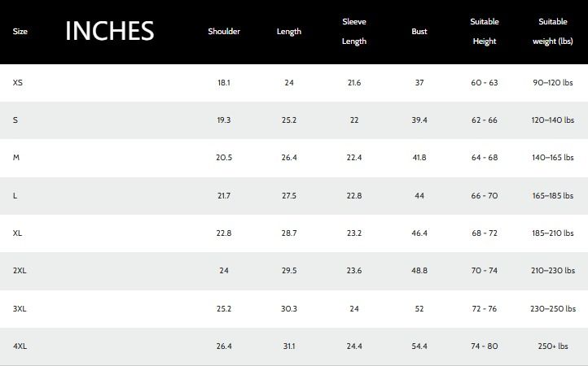Click the Sleeve Length column header
The image size is (588, 366).
(x=354, y=32)
